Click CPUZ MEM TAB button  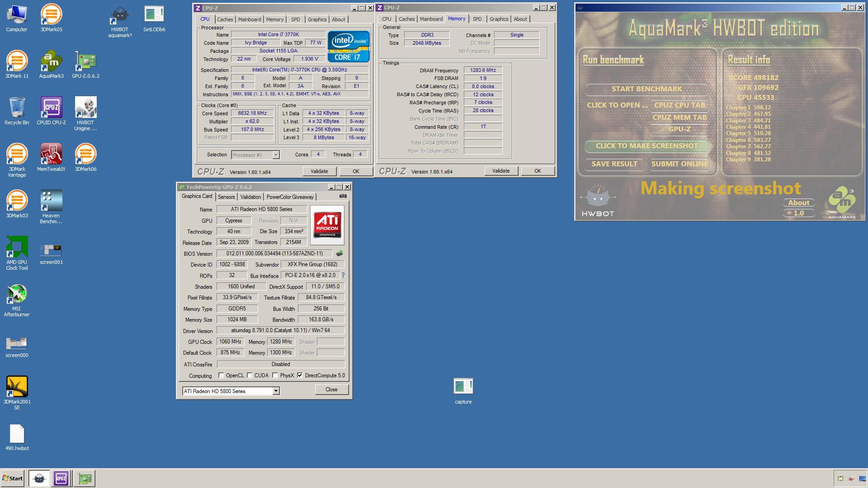pos(679,117)
